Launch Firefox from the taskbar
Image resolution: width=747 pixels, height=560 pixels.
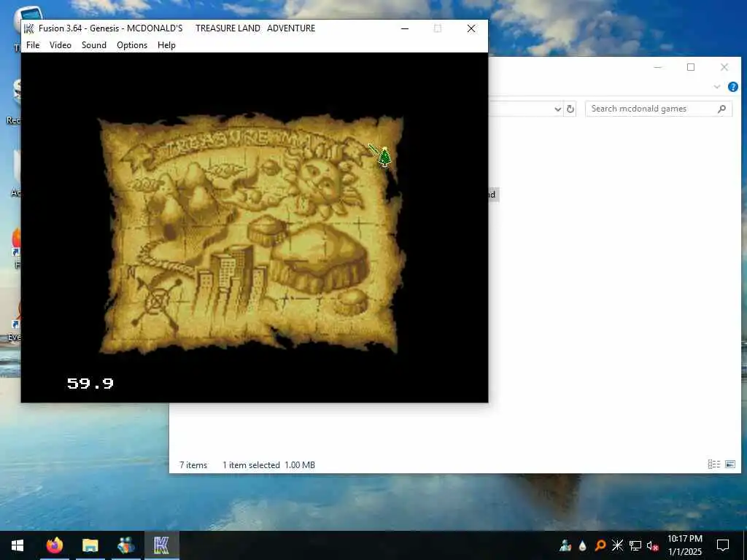pos(55,545)
